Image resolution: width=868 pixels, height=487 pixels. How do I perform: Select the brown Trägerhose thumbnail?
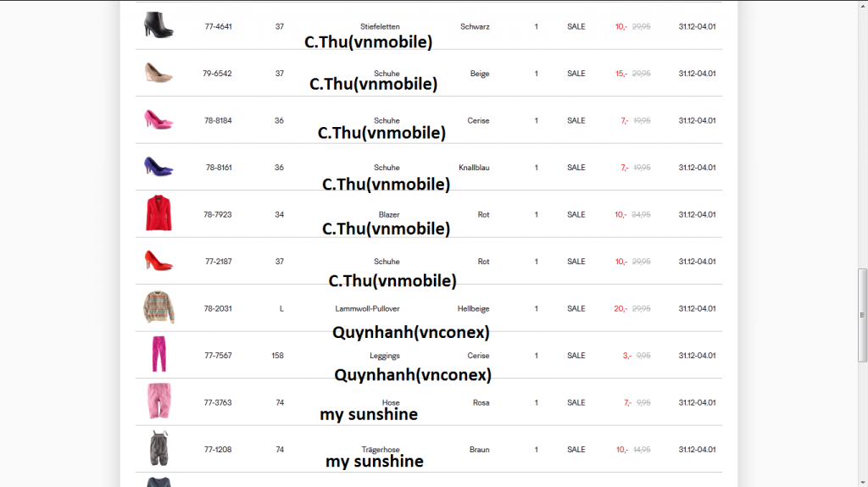tap(159, 449)
